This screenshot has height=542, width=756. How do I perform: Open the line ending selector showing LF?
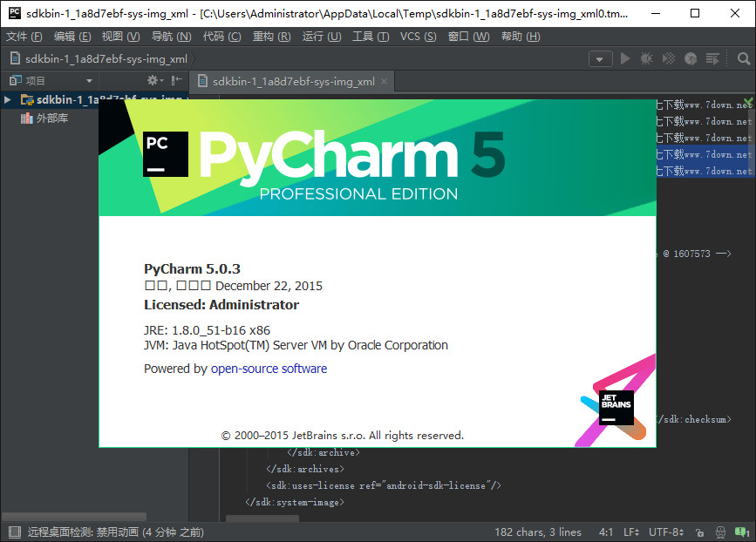630,531
